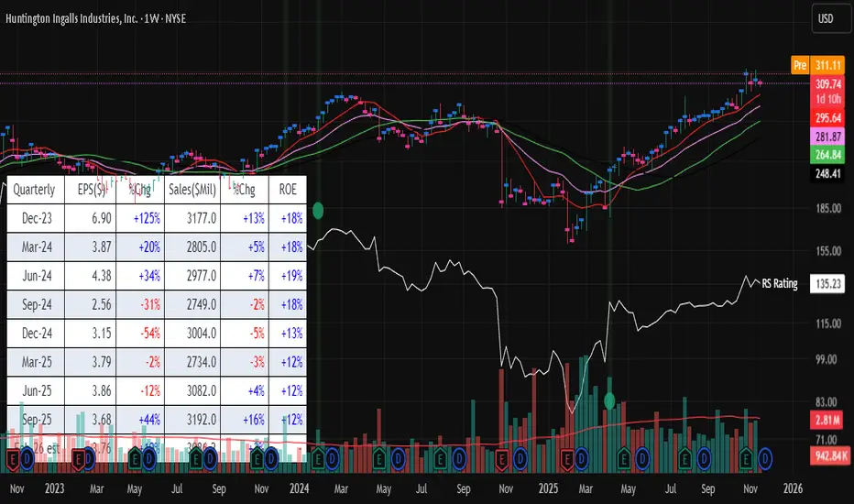Click the 942.84K volume average label
The image size is (854, 504).
click(829, 455)
